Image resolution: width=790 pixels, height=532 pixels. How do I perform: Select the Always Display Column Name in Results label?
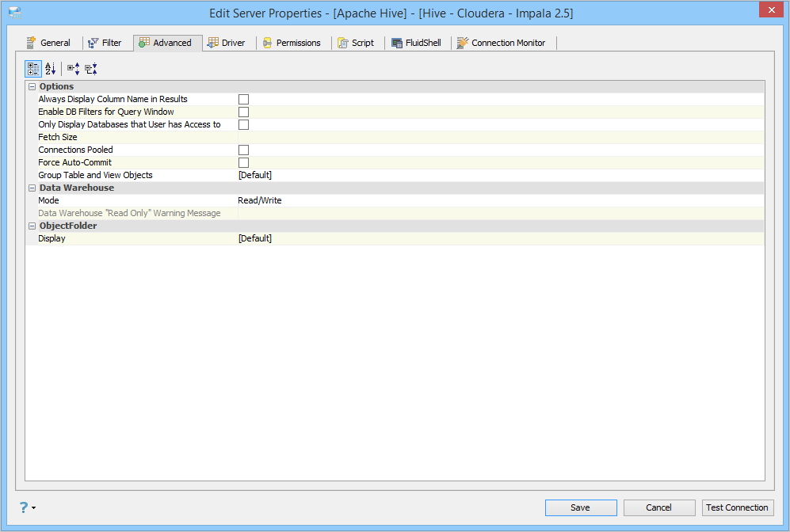click(113, 99)
